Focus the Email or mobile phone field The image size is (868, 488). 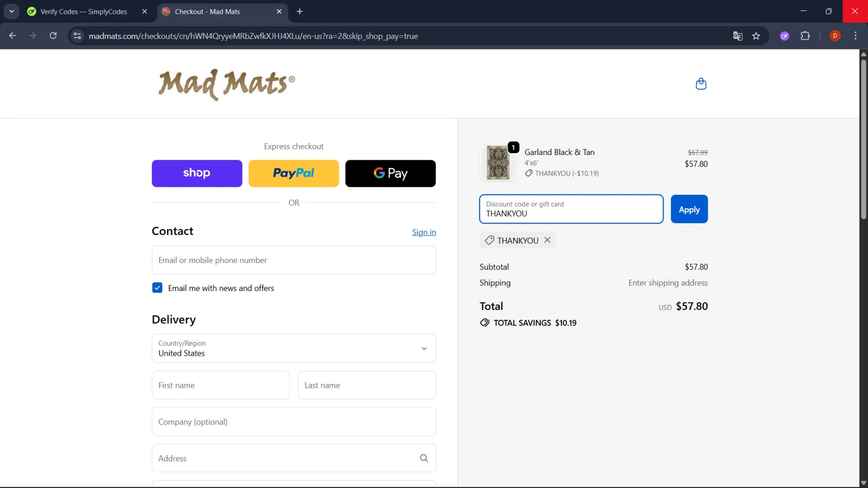click(x=294, y=260)
